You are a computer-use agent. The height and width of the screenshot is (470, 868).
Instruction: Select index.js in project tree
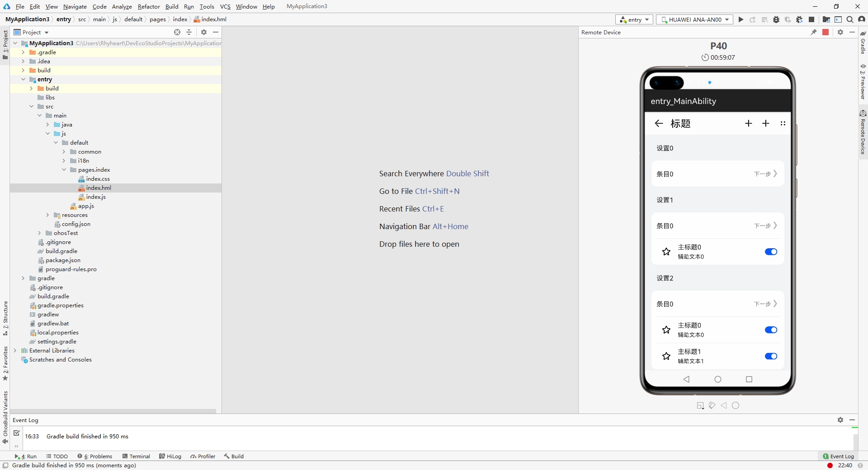point(96,197)
